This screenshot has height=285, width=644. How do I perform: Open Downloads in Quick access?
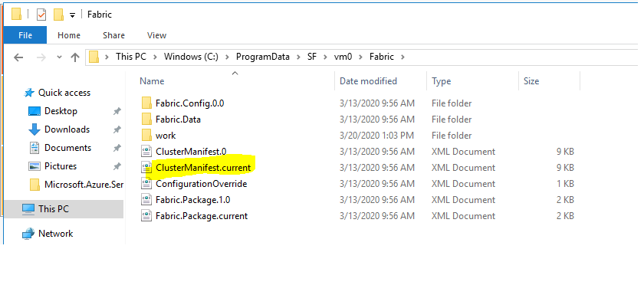pyautogui.click(x=67, y=129)
